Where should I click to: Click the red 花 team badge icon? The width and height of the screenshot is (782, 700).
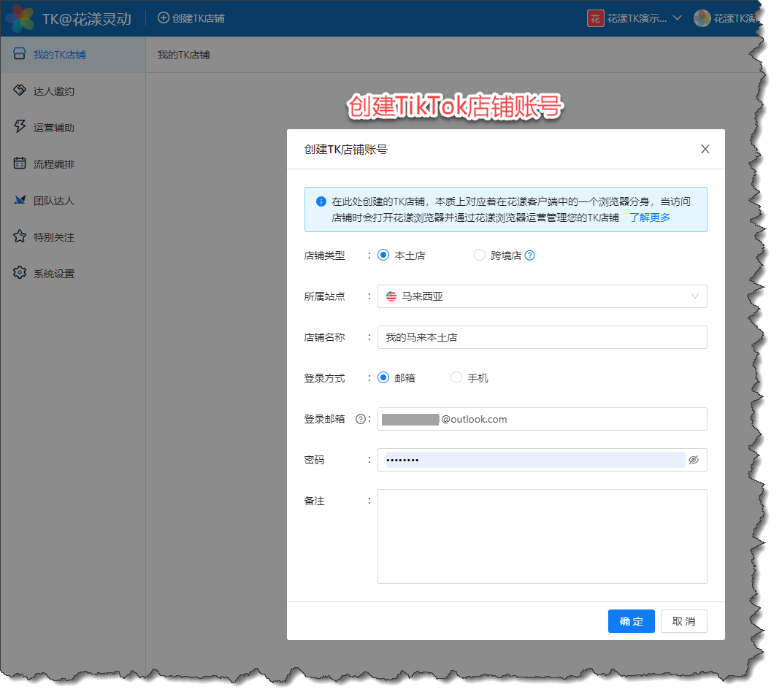pyautogui.click(x=596, y=18)
